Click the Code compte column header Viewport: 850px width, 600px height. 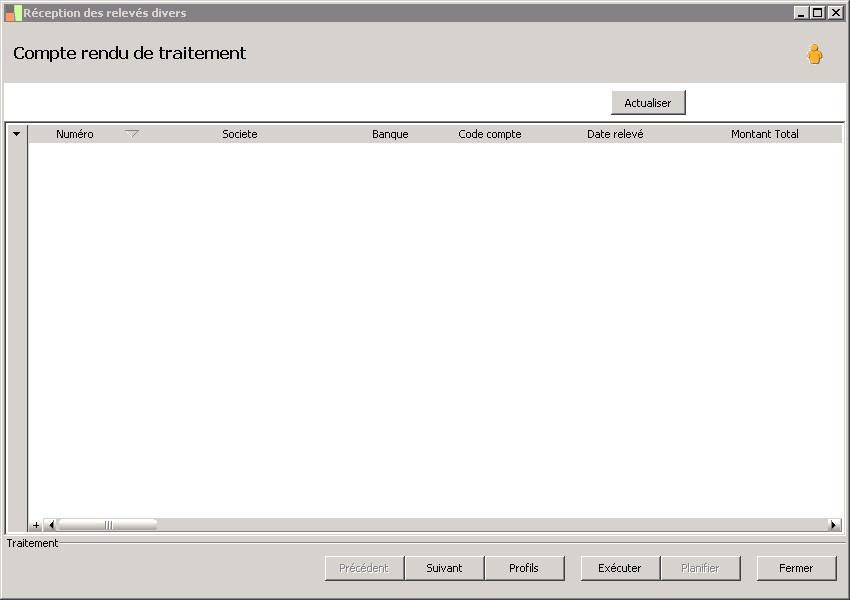[x=490, y=134]
